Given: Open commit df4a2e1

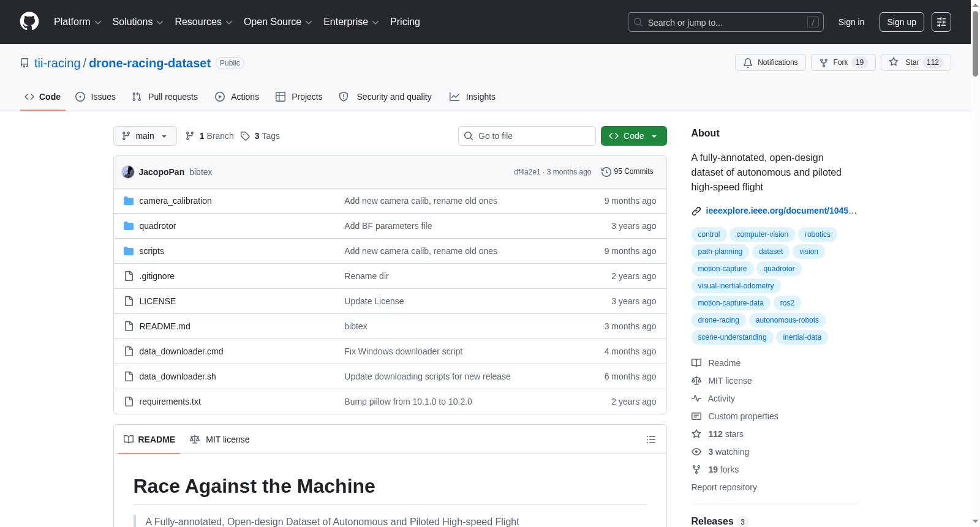Looking at the screenshot, I should pos(527,172).
